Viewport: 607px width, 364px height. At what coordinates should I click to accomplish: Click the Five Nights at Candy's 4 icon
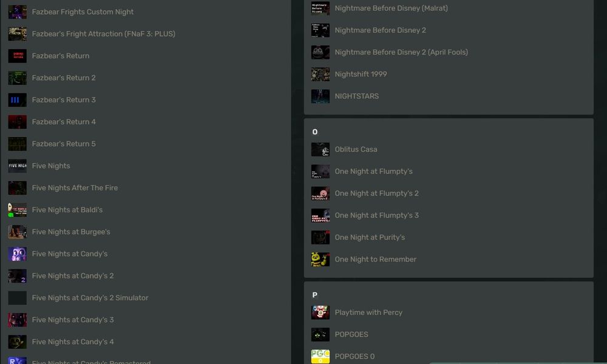18,342
